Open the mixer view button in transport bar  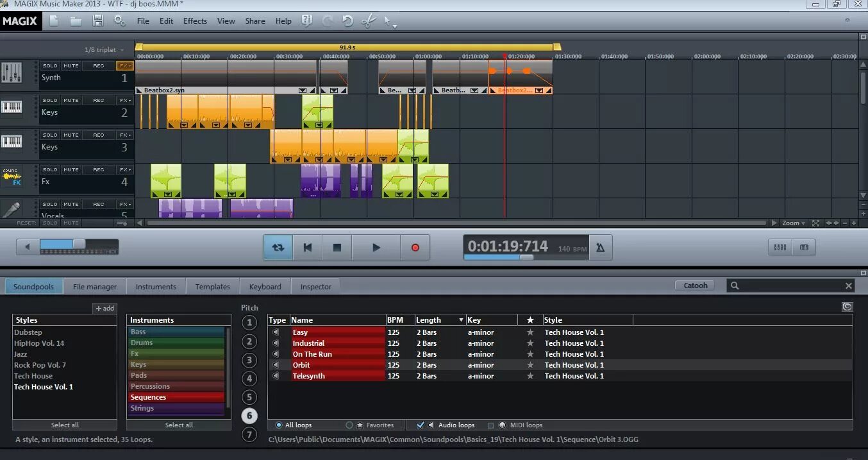coord(780,247)
